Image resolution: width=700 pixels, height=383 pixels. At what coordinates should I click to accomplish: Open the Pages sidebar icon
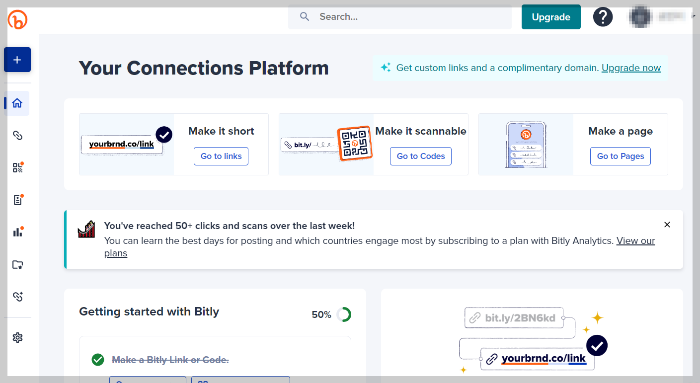[17, 200]
